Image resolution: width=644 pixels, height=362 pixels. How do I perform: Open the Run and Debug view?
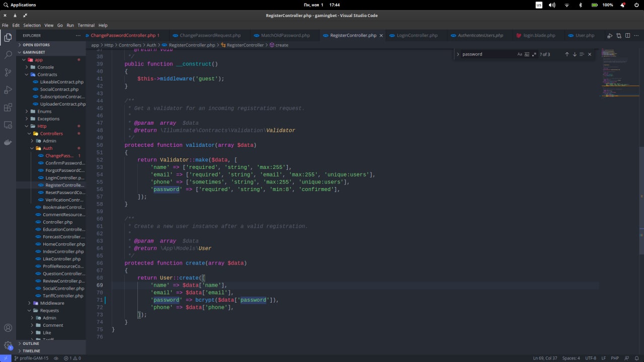coord(8,90)
